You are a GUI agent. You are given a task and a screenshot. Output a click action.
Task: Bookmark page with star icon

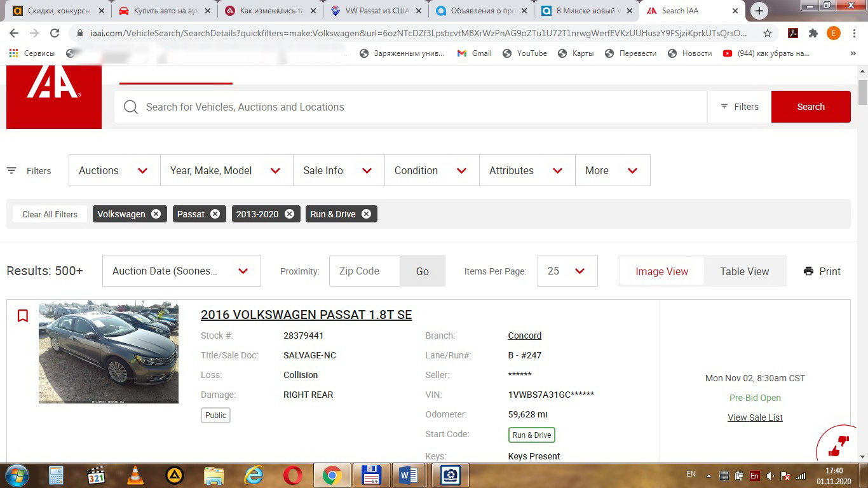coord(768,33)
